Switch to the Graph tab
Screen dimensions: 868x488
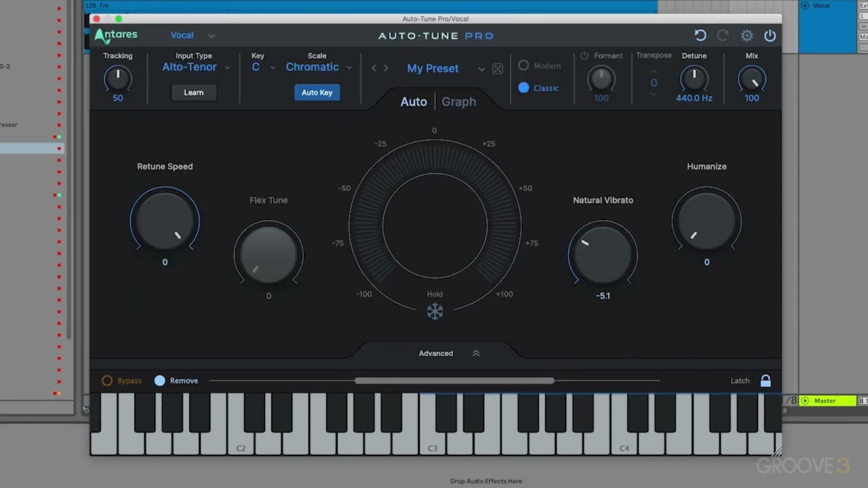pyautogui.click(x=459, y=102)
